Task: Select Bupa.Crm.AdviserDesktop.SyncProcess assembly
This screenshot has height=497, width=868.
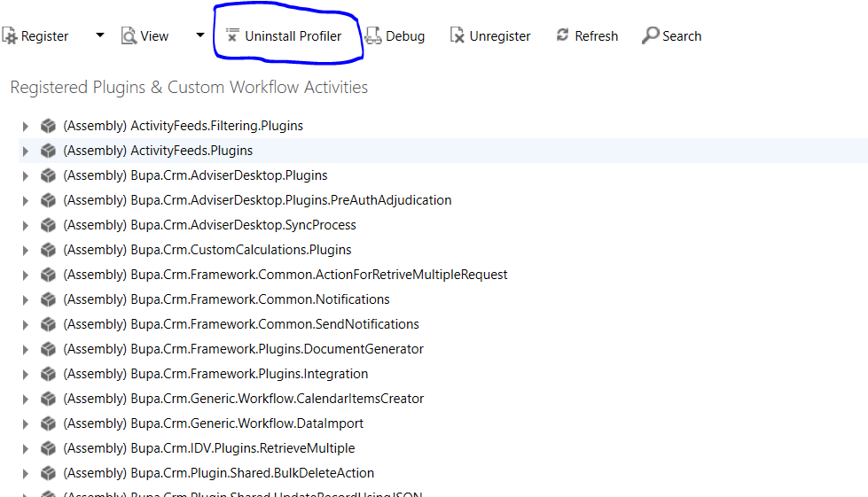Action: pyautogui.click(x=209, y=225)
